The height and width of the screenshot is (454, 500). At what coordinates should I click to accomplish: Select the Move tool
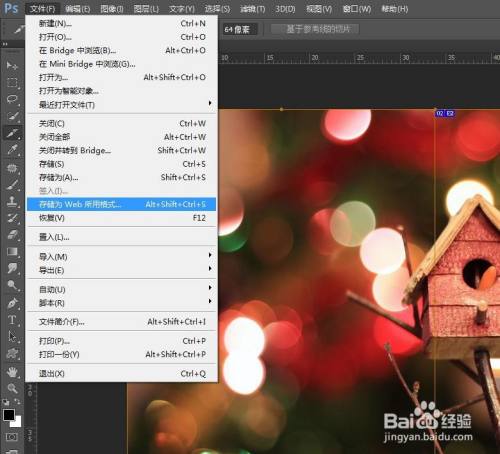pos(12,66)
